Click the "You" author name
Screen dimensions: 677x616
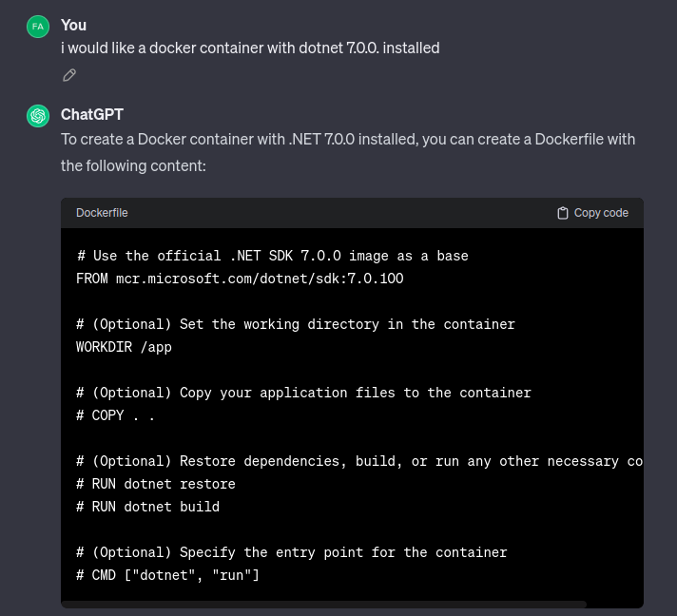point(73,25)
